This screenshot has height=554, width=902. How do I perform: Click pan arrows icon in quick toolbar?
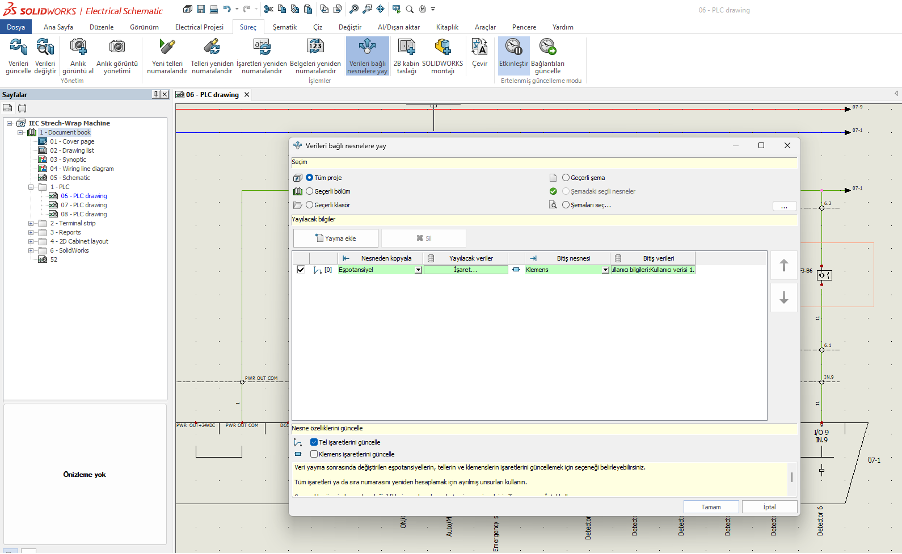(x=380, y=9)
